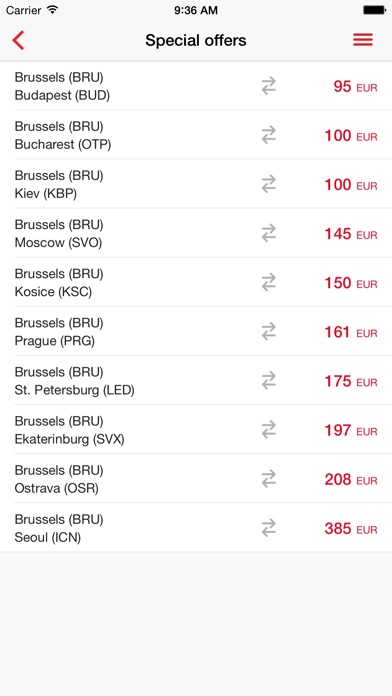Tap the round-trip arrows for Budapest
This screenshot has height=696, width=392.
pos(269,86)
